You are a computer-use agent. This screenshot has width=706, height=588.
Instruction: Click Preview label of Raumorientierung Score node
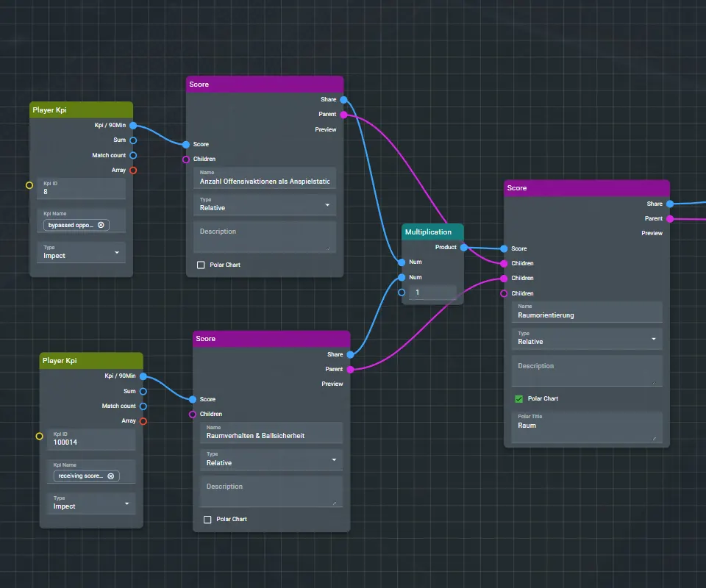tap(652, 234)
